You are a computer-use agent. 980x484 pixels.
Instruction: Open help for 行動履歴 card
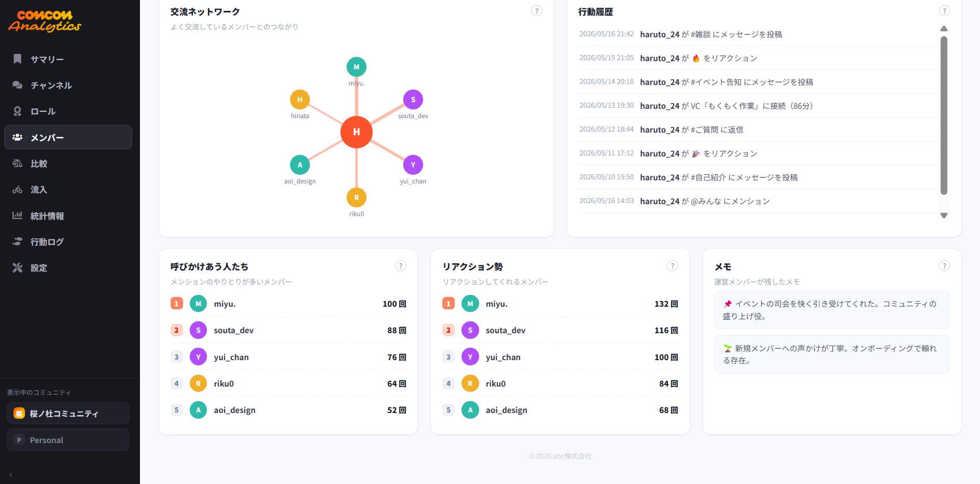944,11
